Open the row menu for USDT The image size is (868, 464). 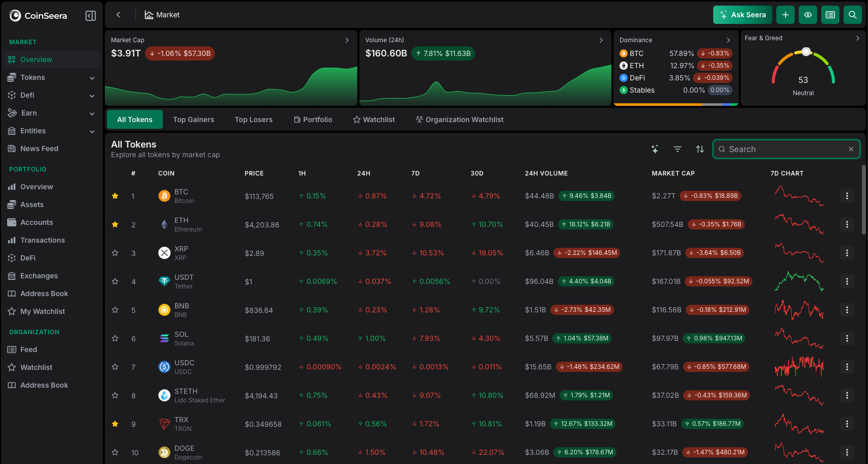coord(847,281)
